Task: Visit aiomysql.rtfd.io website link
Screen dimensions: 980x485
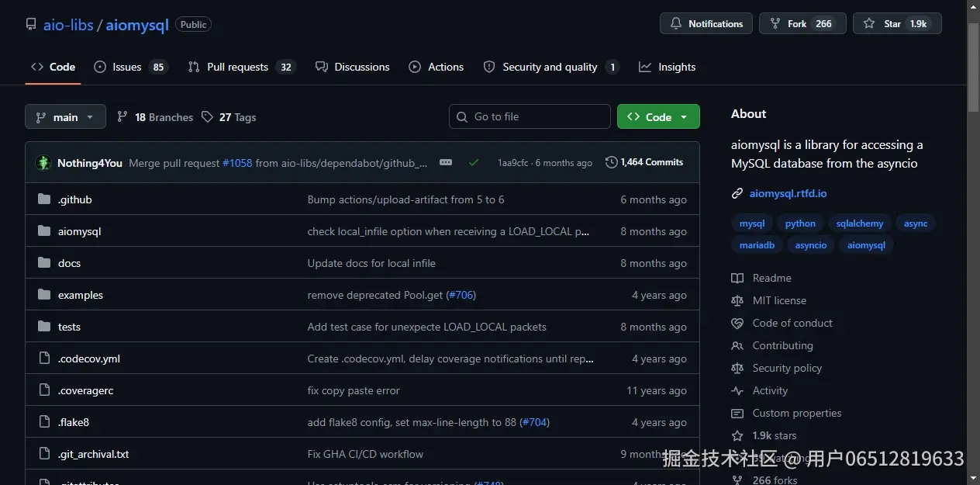Action: pos(788,193)
